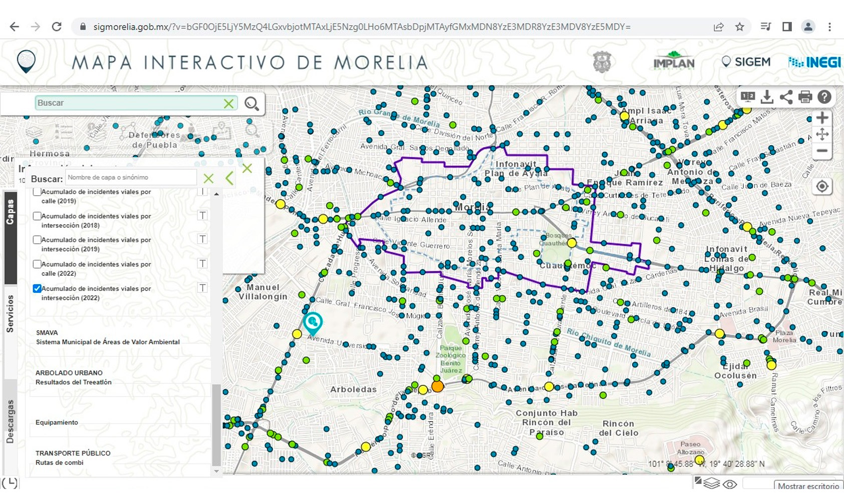
Task: Enable Acumulado de incidentes viales por calle (2022)
Action: click(x=37, y=264)
